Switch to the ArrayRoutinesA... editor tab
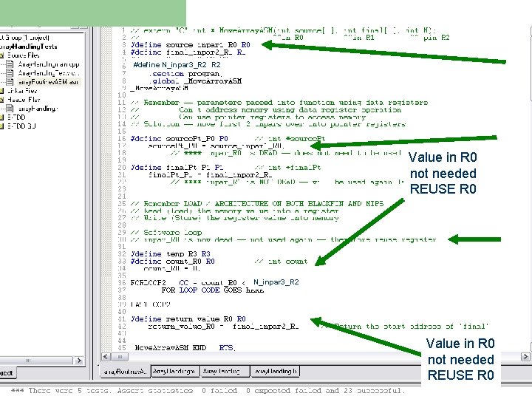Image resolution: width=532 pixels, height=399 pixels. coord(125,372)
